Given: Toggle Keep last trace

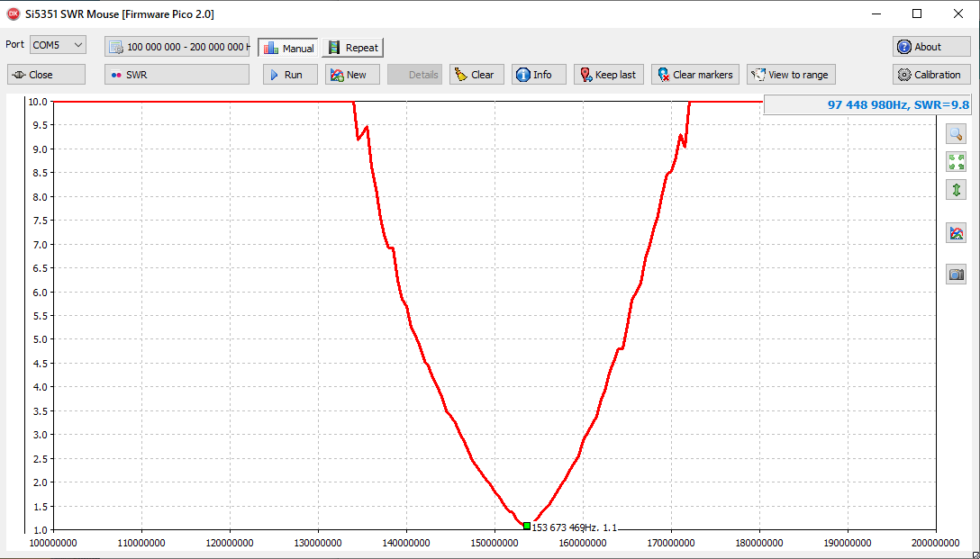Looking at the screenshot, I should pos(608,75).
